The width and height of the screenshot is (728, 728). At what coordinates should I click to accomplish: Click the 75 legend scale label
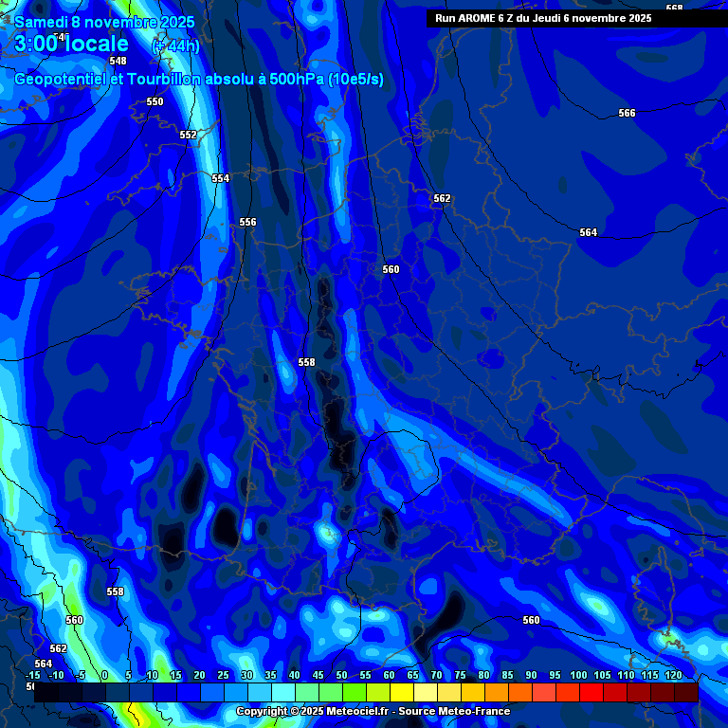(461, 675)
